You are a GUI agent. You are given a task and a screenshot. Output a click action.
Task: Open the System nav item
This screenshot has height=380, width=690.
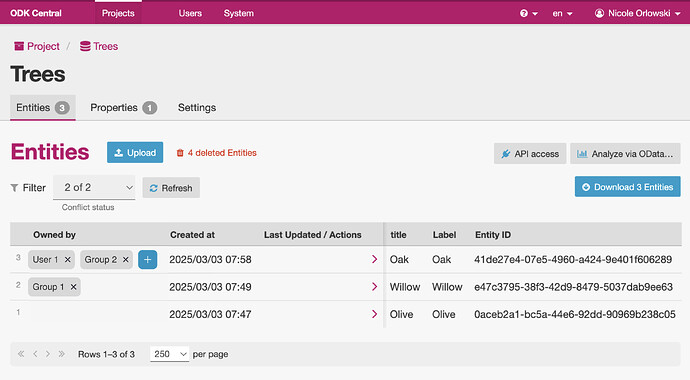(x=239, y=13)
